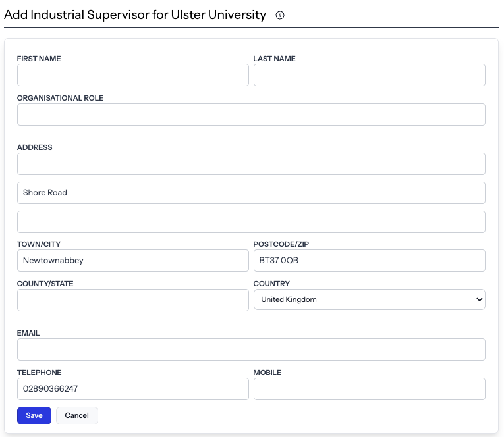Focus the Email input box

[x=251, y=349]
